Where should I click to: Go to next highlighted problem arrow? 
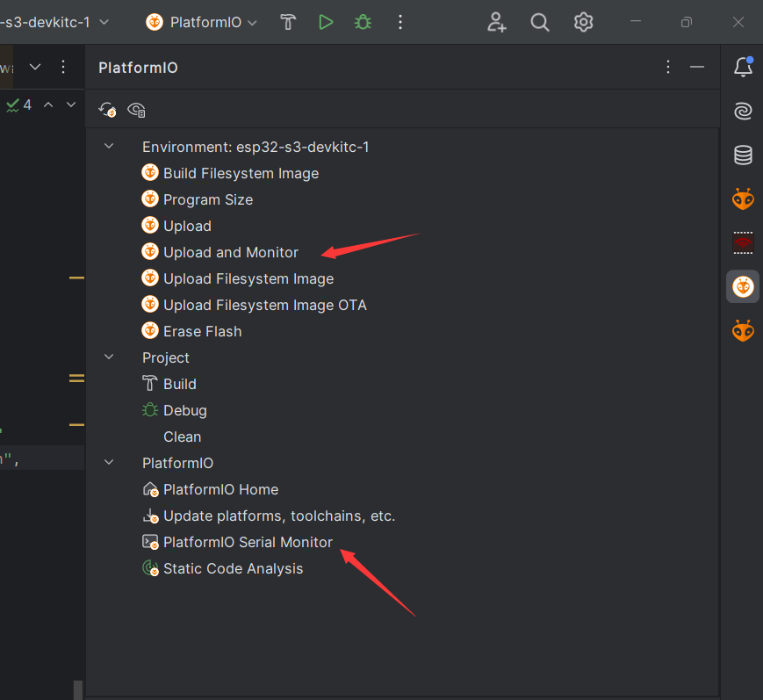[x=71, y=105]
